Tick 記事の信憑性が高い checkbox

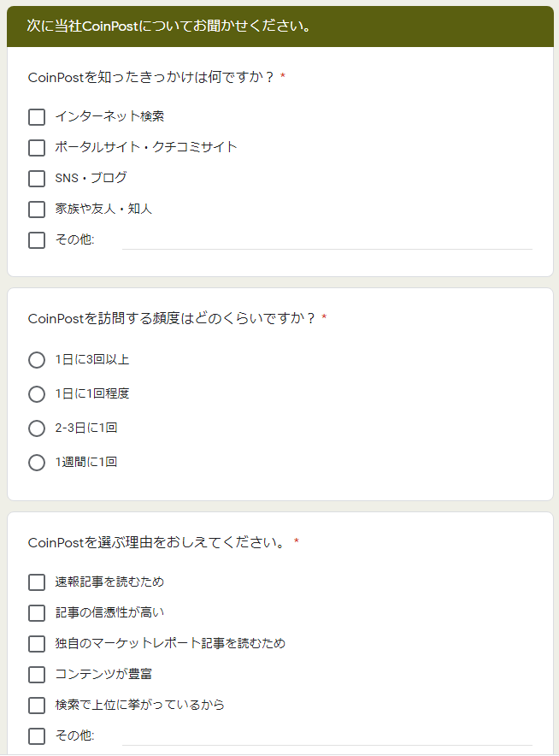point(37,613)
